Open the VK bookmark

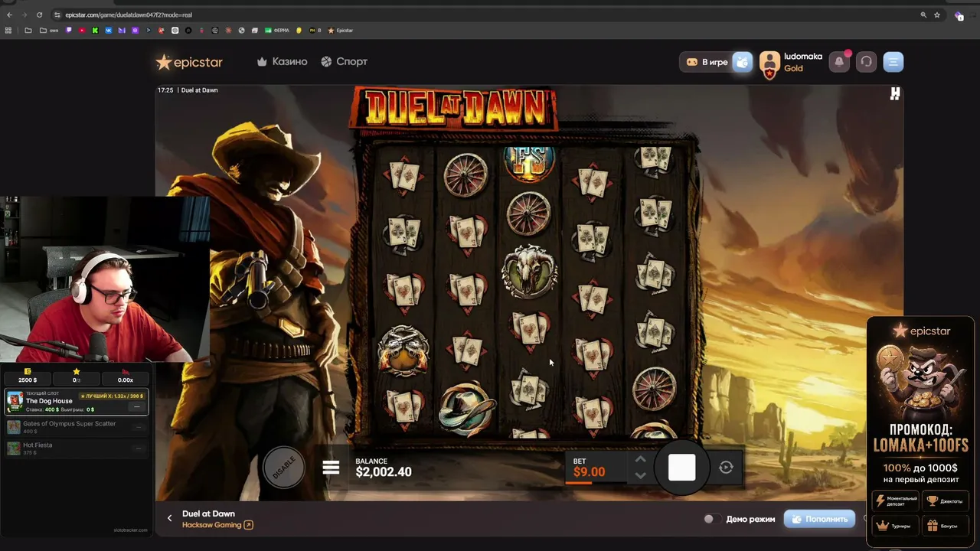109,31
